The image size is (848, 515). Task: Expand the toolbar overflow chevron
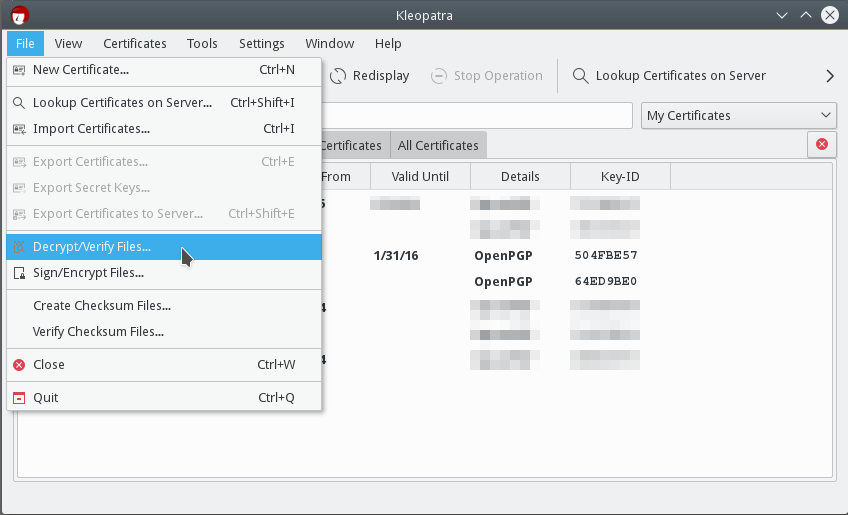coord(829,76)
